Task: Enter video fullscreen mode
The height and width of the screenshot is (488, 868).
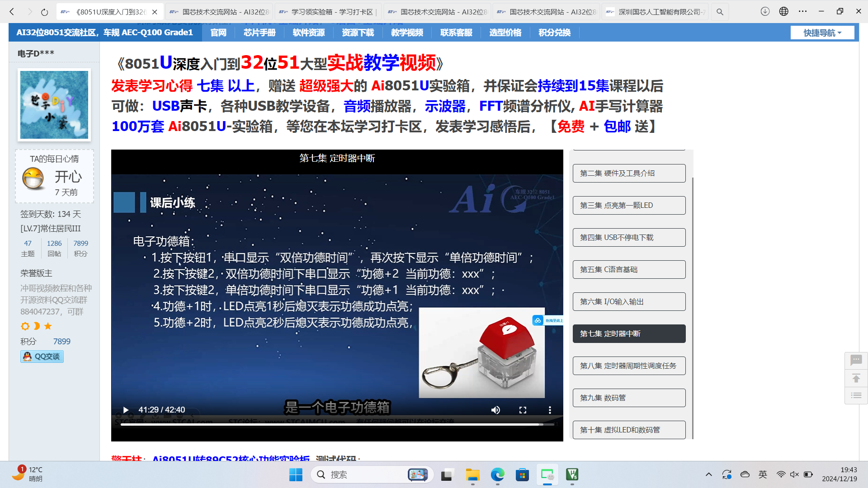Action: (523, 410)
